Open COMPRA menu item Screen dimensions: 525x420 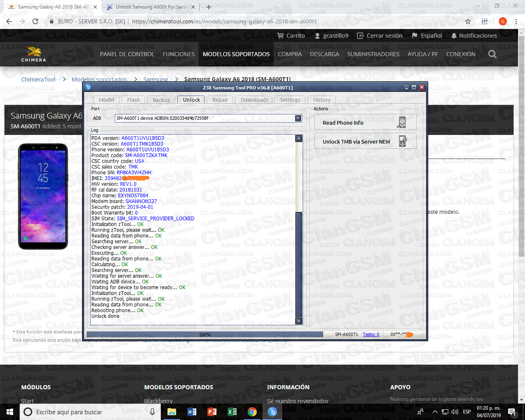pos(290,54)
